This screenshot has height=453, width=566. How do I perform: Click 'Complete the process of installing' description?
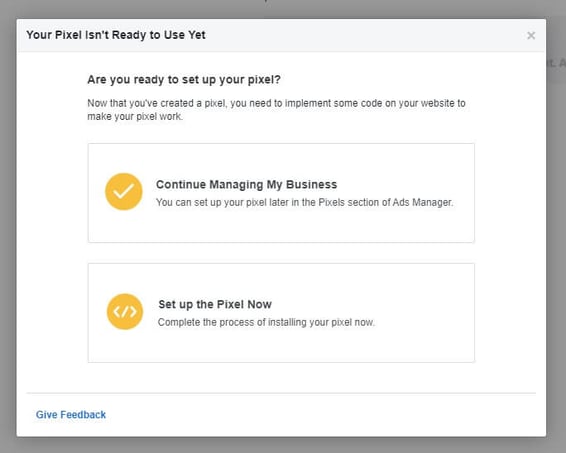266,322
